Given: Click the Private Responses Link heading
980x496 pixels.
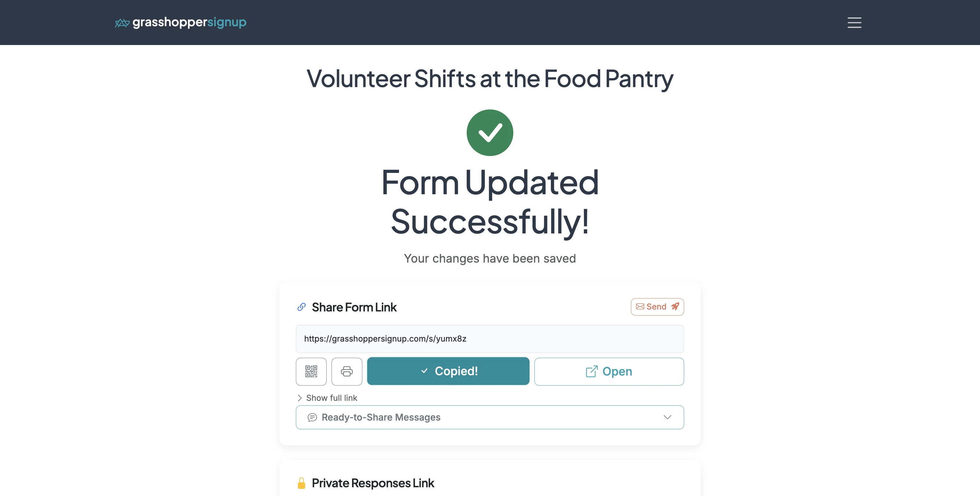Looking at the screenshot, I should pyautogui.click(x=373, y=483).
